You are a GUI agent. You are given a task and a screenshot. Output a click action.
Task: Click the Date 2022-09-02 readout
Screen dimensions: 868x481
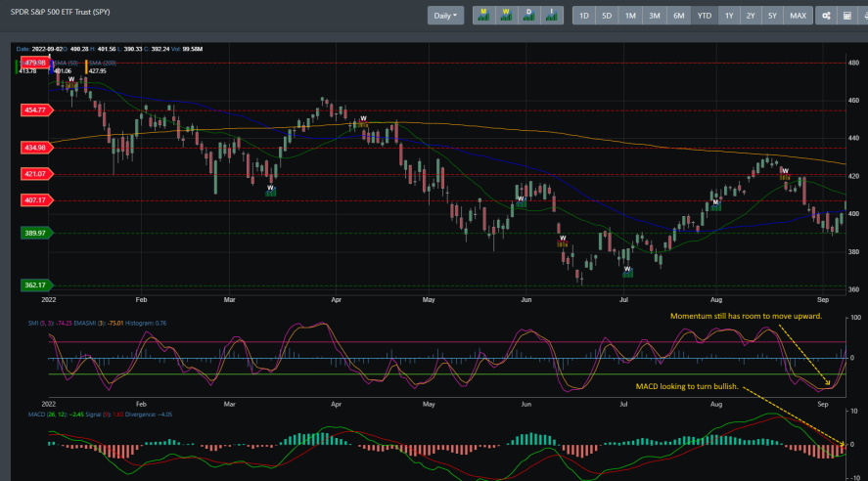[39, 49]
